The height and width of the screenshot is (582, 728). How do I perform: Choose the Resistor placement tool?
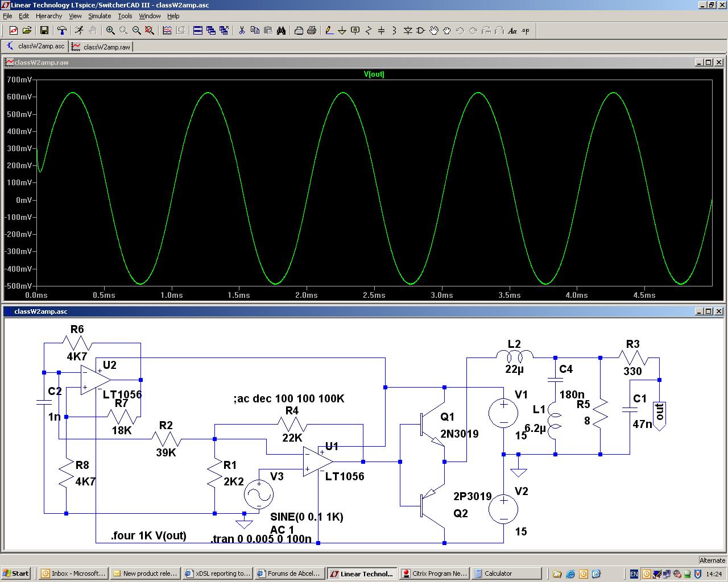tap(368, 31)
